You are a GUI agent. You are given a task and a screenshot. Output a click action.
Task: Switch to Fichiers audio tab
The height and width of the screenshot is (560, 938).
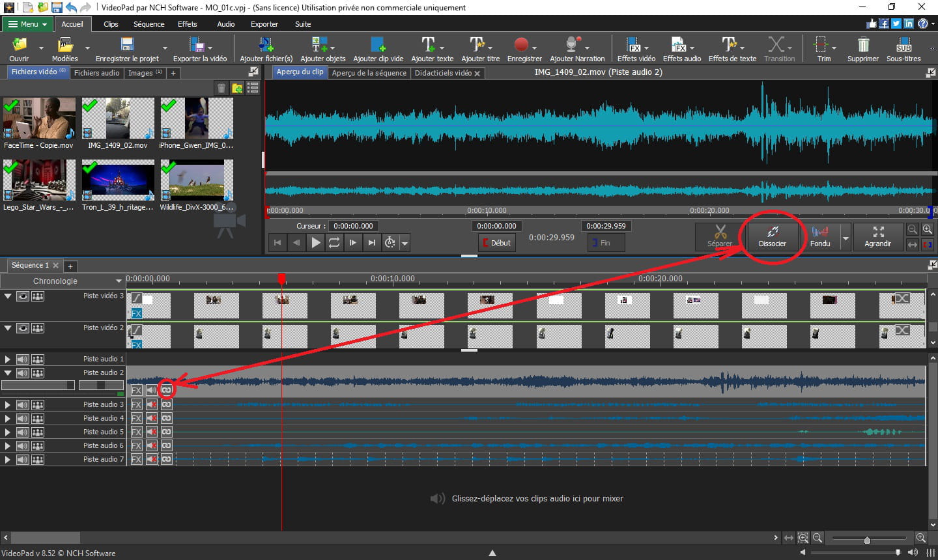coord(96,73)
